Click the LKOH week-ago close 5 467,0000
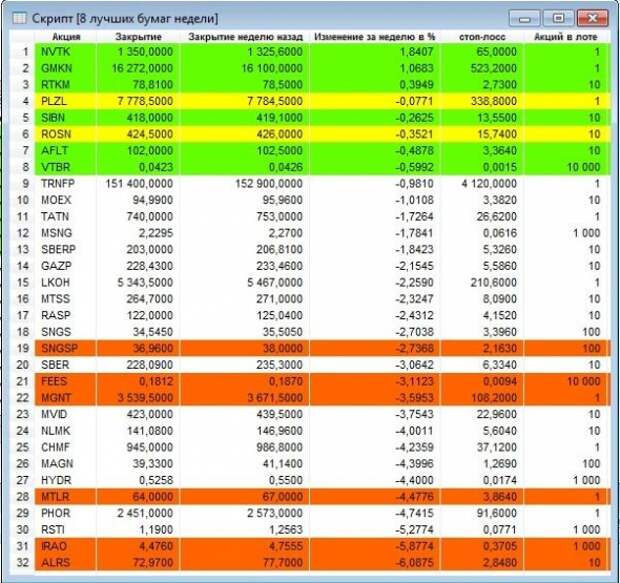Viewport: 620px width, 583px height. (x=275, y=283)
